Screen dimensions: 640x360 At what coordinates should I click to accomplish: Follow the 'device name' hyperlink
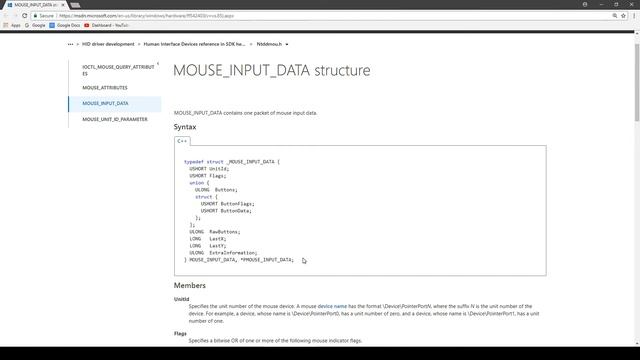pos(332,306)
